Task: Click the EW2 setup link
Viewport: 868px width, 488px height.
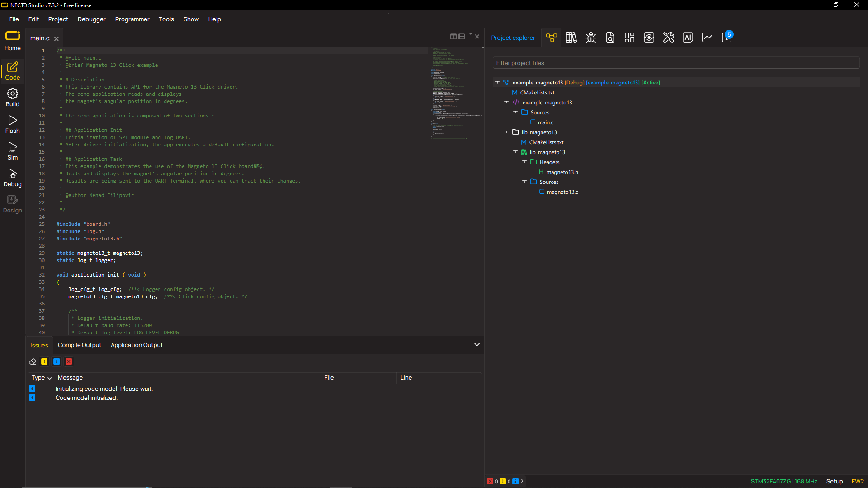Action: [857, 482]
